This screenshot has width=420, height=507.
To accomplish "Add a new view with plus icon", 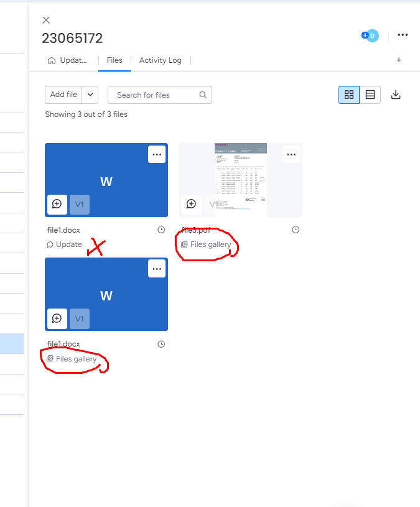I will pos(399,60).
